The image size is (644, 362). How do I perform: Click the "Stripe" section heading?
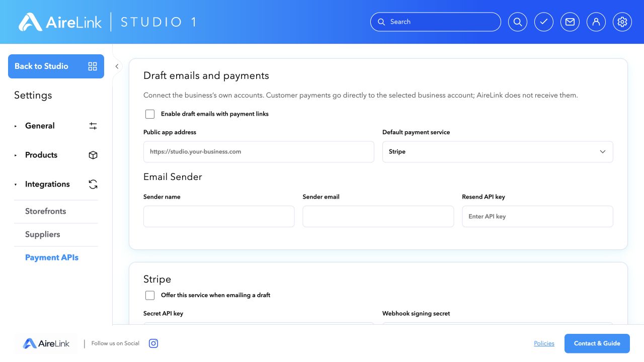click(157, 280)
